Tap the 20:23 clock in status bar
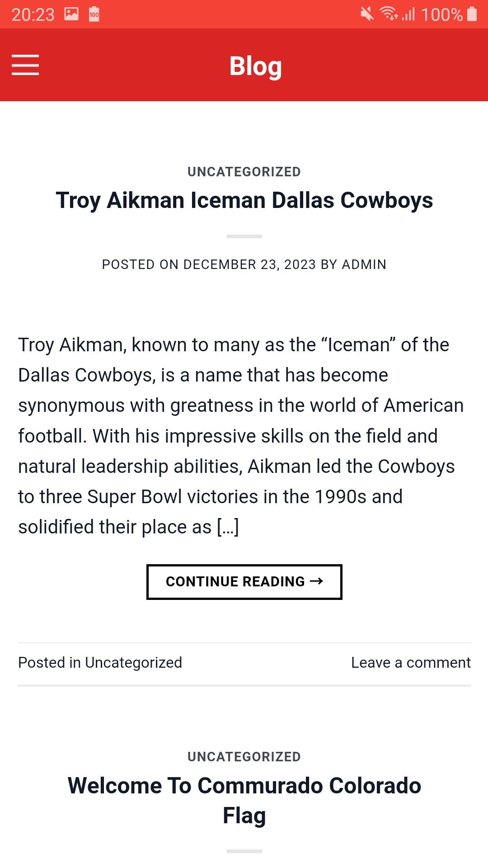Image resolution: width=488 pixels, height=868 pixels. click(x=33, y=14)
